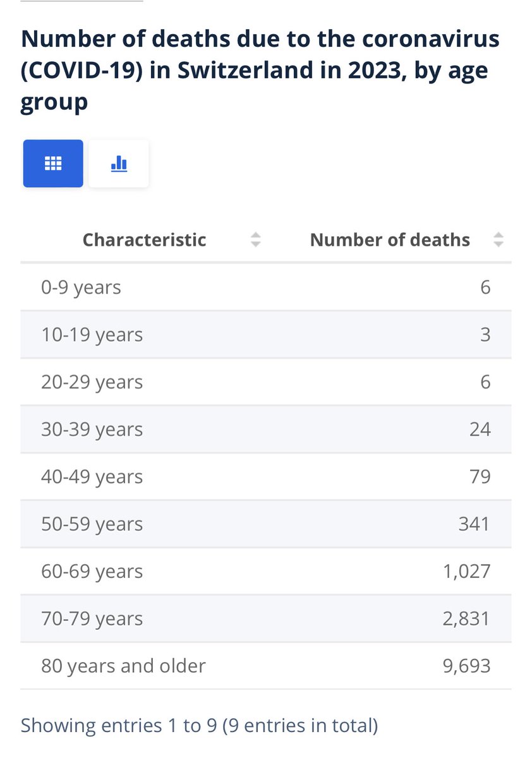The width and height of the screenshot is (532, 758).
Task: Select the 30-39 years row label
Action: click(92, 430)
